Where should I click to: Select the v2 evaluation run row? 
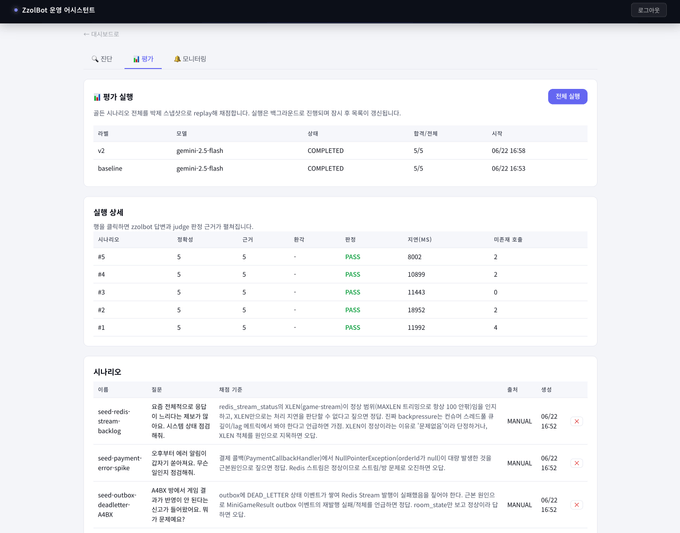pyautogui.click(x=340, y=150)
